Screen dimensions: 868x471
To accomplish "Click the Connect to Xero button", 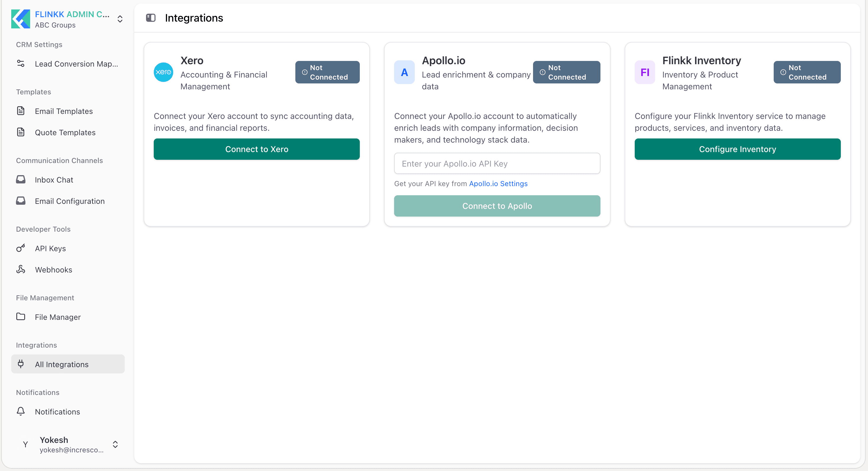I will [x=256, y=149].
